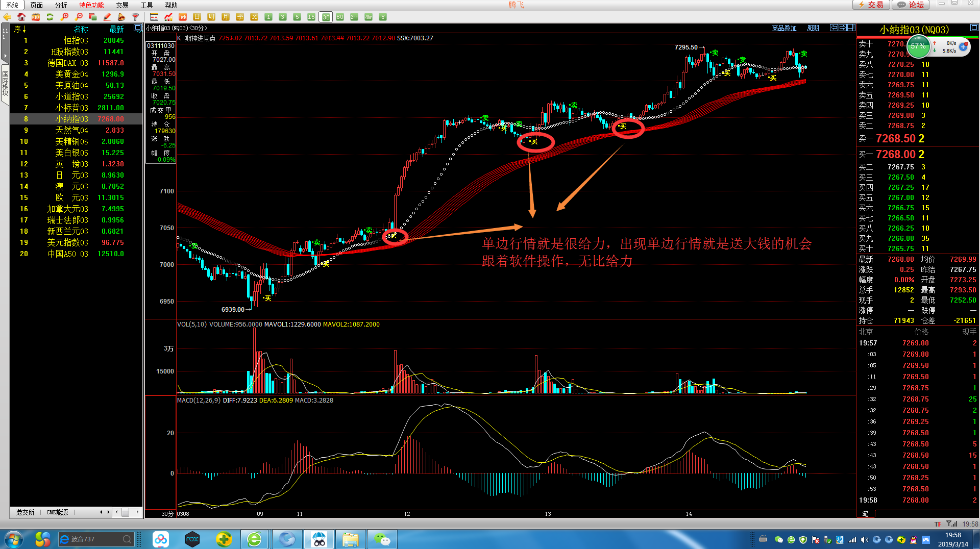The height and width of the screenshot is (549, 980).
Task: Open WeChat from the taskbar
Action: tap(382, 539)
